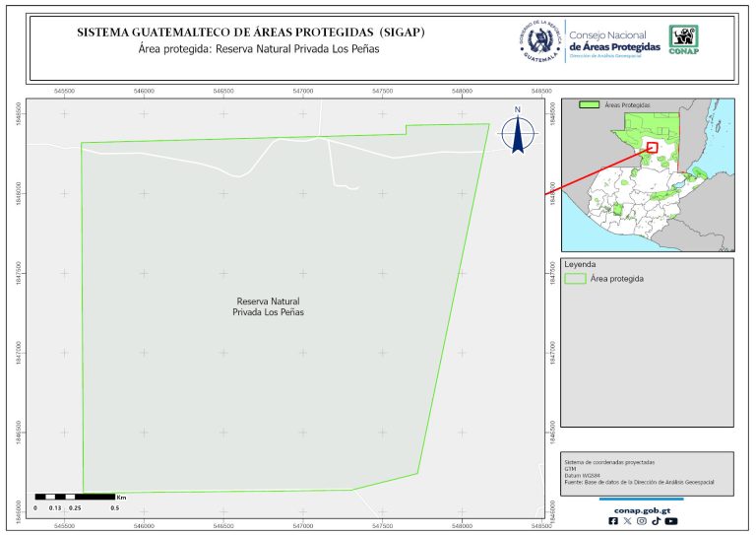Click the Consejo Nacional de Áreas Protegidas text
756x535 pixels.
point(615,41)
